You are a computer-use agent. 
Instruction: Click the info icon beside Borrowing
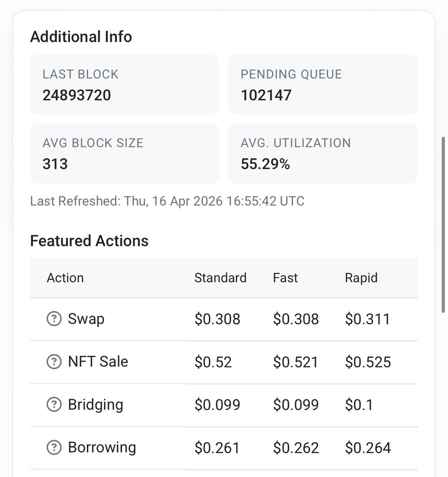click(54, 448)
